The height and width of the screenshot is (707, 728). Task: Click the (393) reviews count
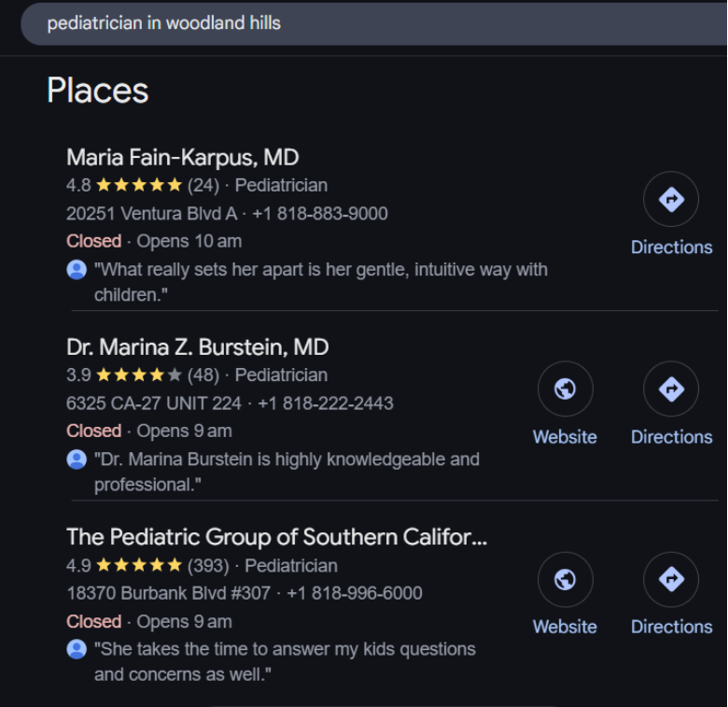point(208,566)
